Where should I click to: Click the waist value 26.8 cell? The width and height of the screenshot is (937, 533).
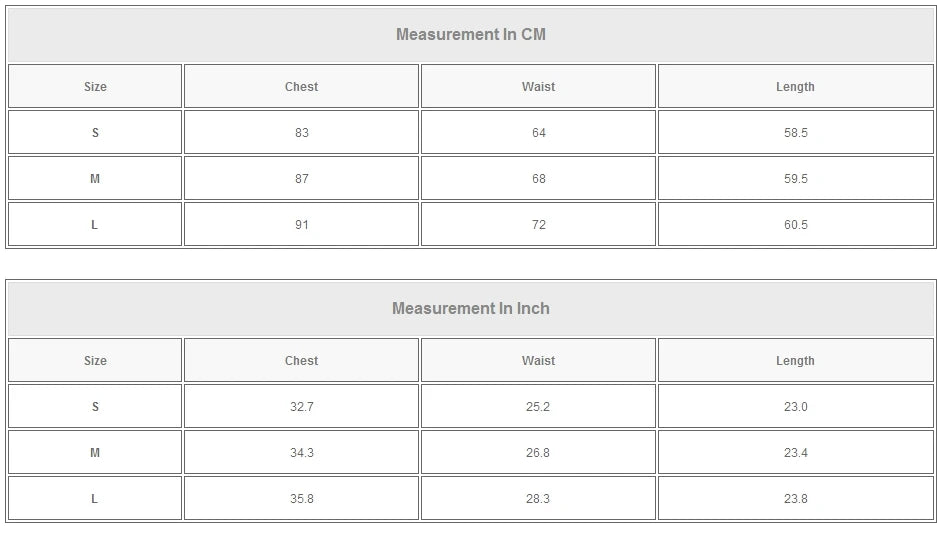[x=538, y=453]
